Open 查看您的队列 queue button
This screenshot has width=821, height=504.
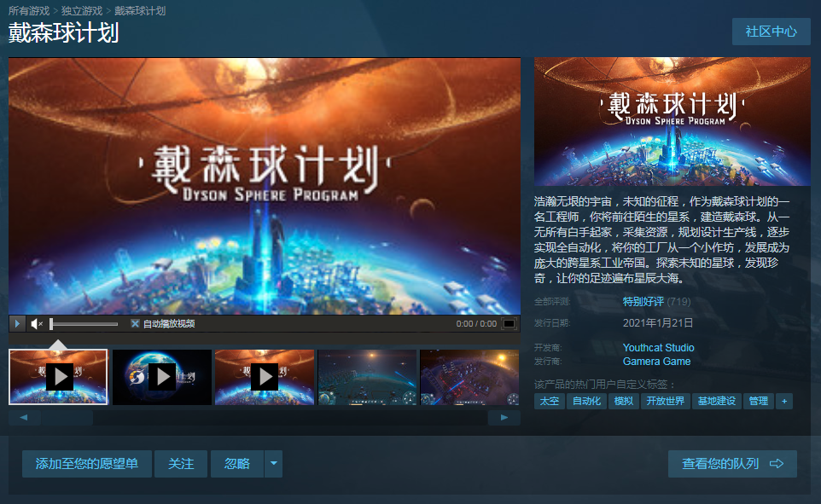click(732, 464)
